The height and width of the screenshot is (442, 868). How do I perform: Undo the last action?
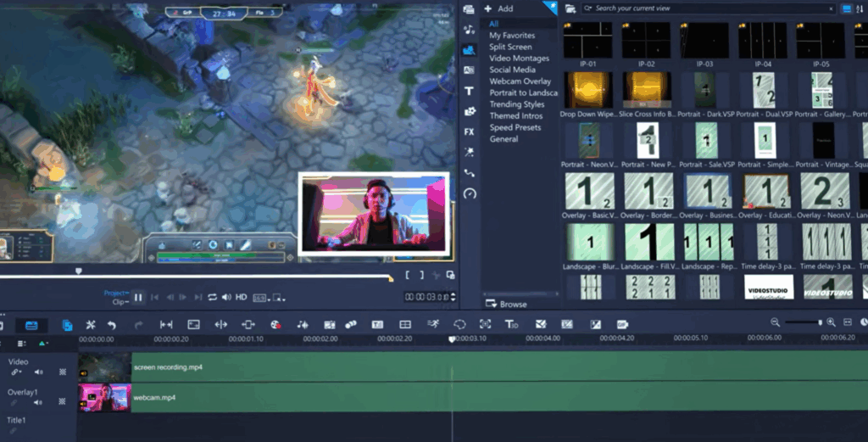pos(112,325)
